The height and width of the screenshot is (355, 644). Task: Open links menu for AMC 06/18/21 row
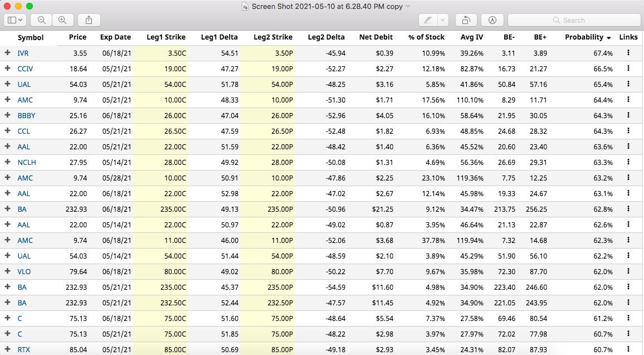tap(628, 240)
